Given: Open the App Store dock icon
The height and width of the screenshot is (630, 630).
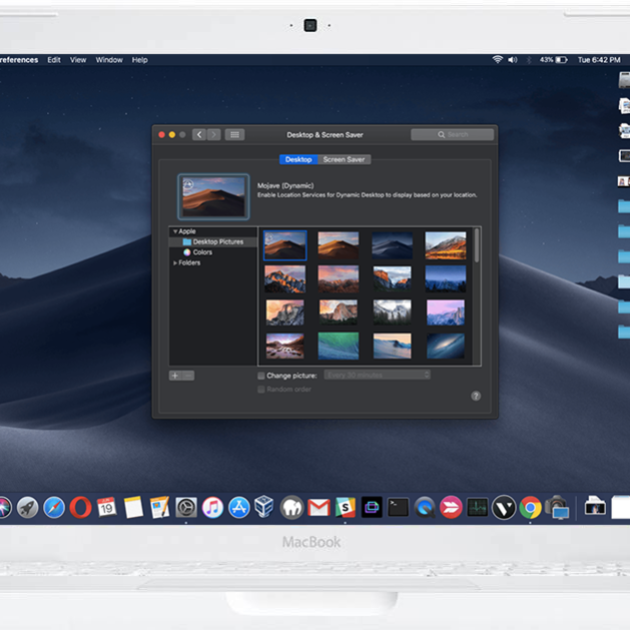Looking at the screenshot, I should pos(239,507).
